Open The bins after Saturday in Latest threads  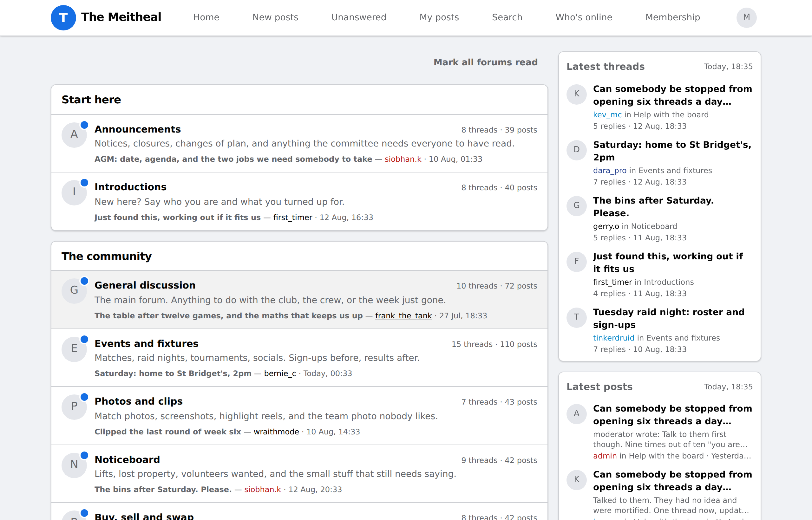(653, 207)
